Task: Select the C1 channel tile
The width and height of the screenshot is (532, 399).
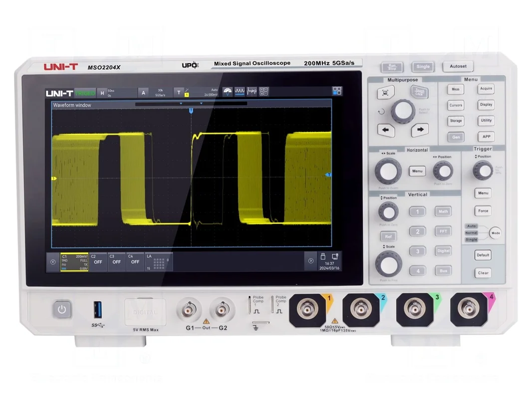Action: click(x=74, y=262)
